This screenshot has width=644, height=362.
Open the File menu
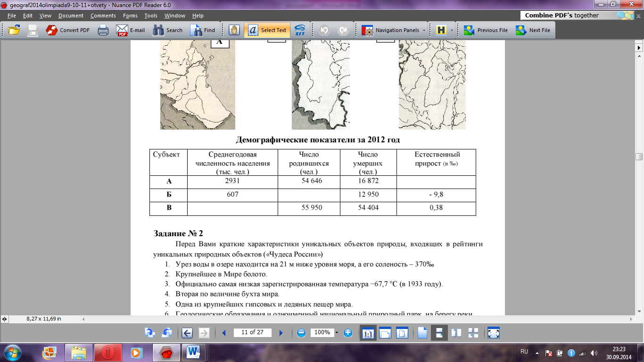pos(12,16)
